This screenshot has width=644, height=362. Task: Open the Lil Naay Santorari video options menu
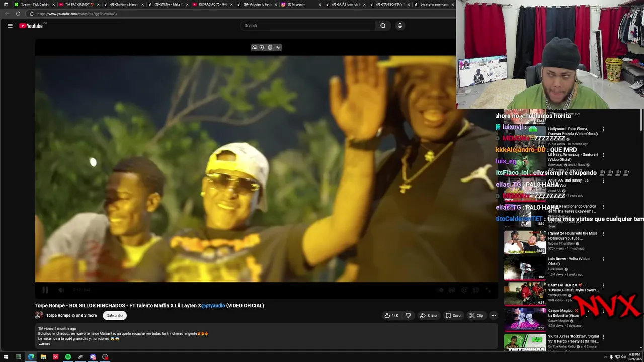pyautogui.click(x=603, y=155)
